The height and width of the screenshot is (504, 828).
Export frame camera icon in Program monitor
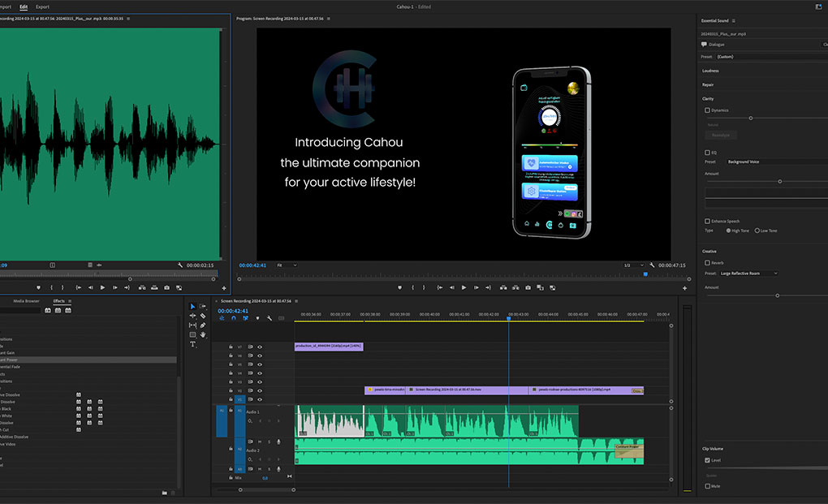[528, 287]
